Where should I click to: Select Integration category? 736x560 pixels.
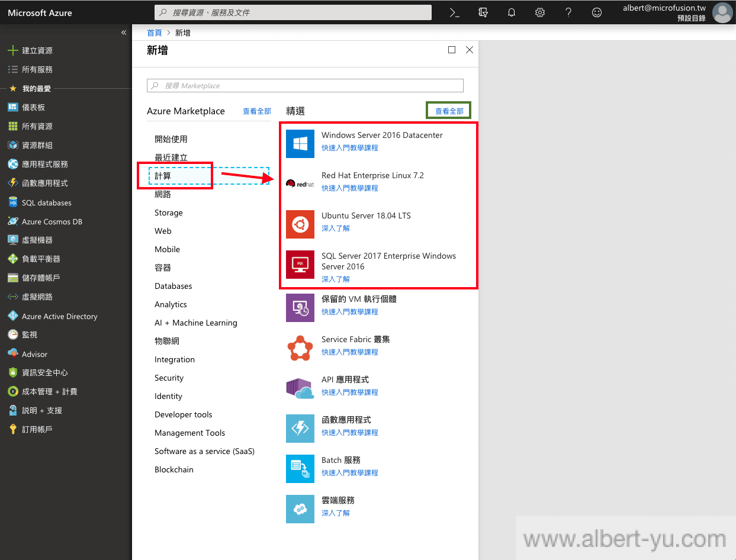tap(175, 359)
